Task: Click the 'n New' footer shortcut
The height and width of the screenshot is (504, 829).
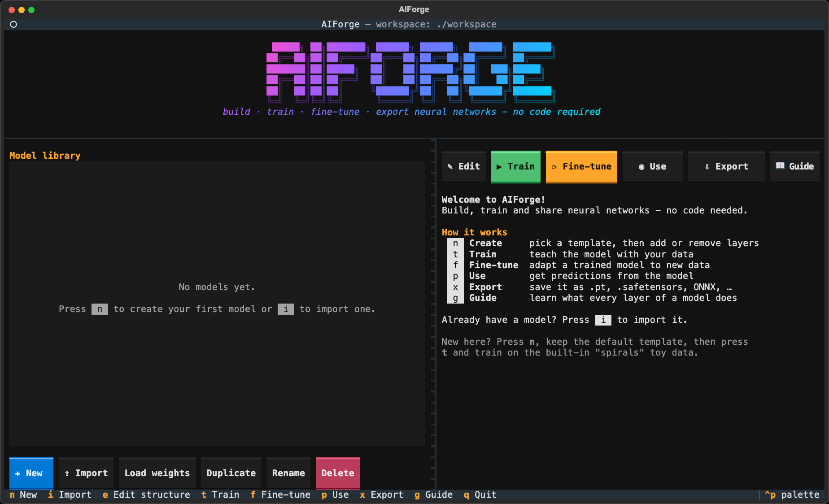Action: (x=23, y=495)
